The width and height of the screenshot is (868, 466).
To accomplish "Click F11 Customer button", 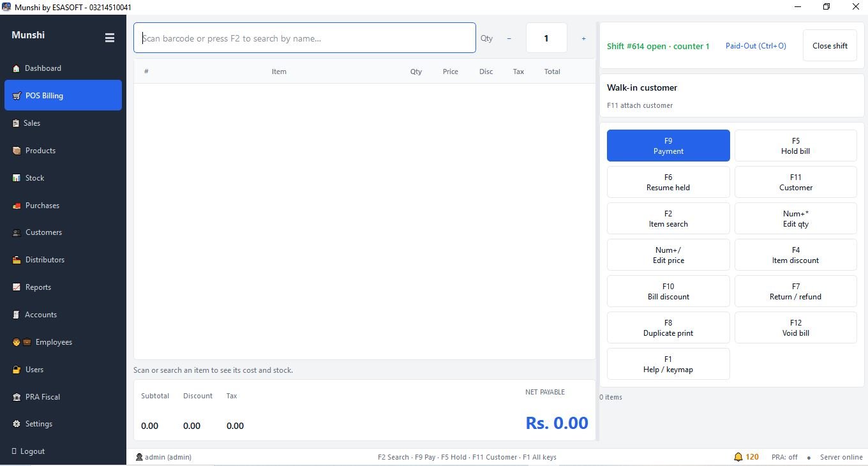I will [x=795, y=182].
